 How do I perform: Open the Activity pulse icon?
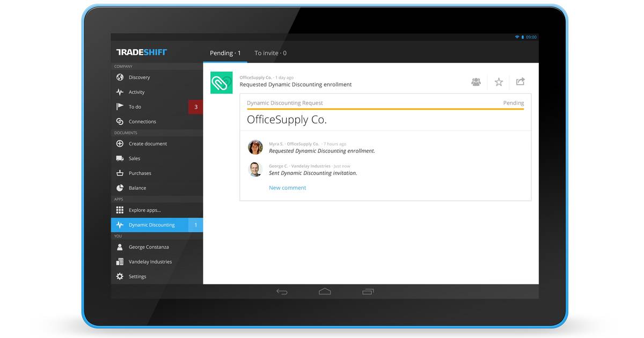pyautogui.click(x=120, y=92)
